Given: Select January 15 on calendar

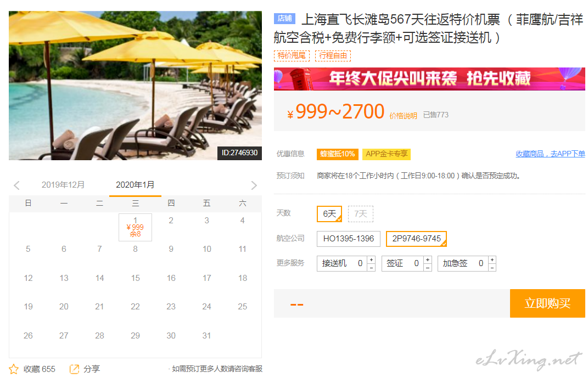Looking at the screenshot, I should 136,278.
